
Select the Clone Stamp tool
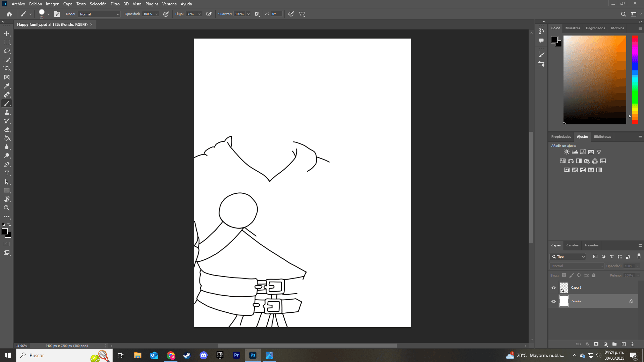[7, 112]
